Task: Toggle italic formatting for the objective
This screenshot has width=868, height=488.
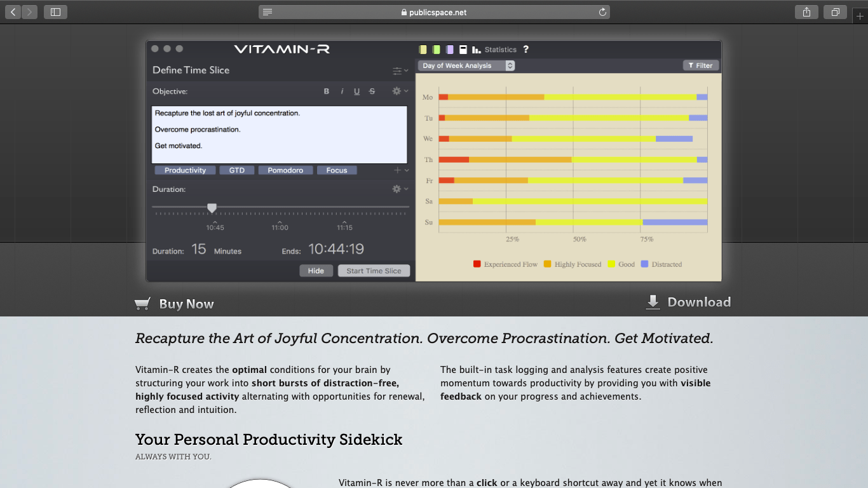Action: pyautogui.click(x=342, y=91)
